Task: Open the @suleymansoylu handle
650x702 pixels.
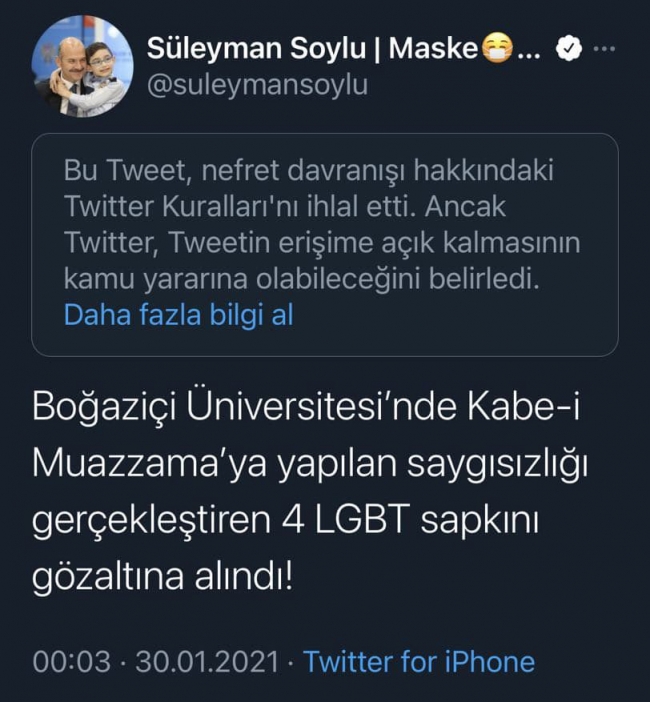Action: click(257, 85)
